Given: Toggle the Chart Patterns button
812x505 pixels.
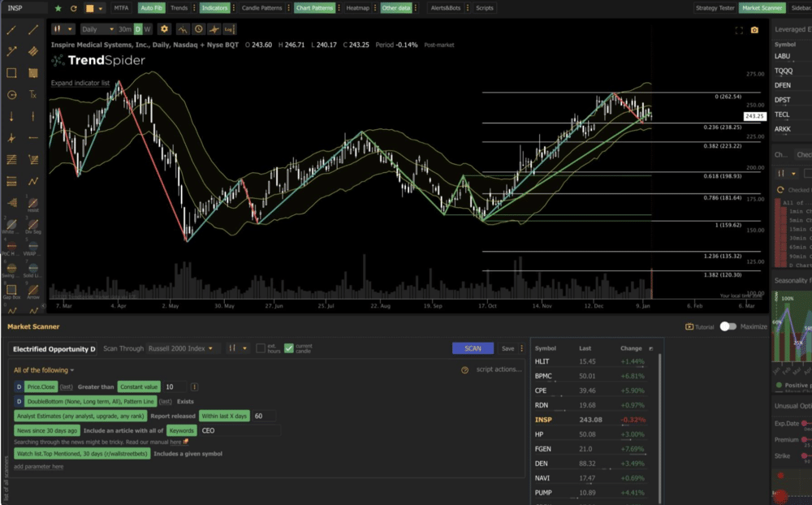Looking at the screenshot, I should pyautogui.click(x=314, y=8).
